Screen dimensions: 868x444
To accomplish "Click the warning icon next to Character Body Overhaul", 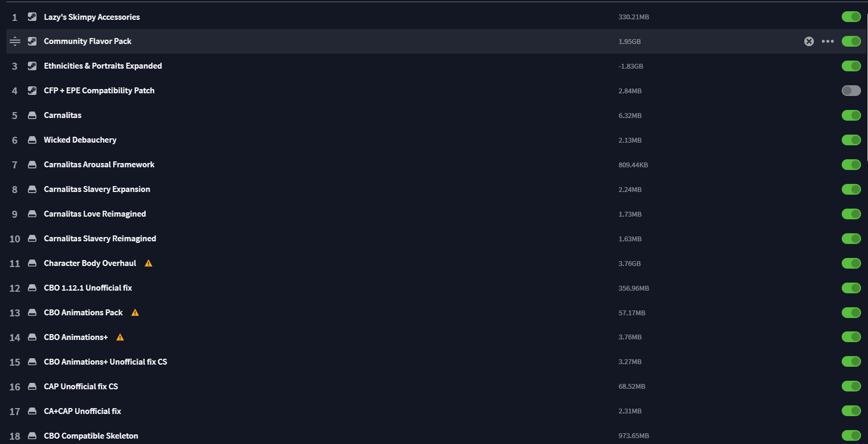I will pyautogui.click(x=149, y=263).
